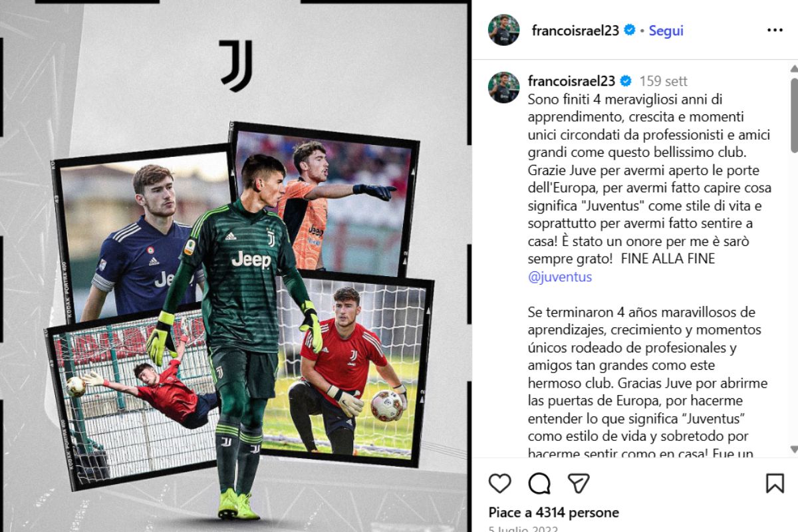Click the scrollbar up arrow

[793, 66]
